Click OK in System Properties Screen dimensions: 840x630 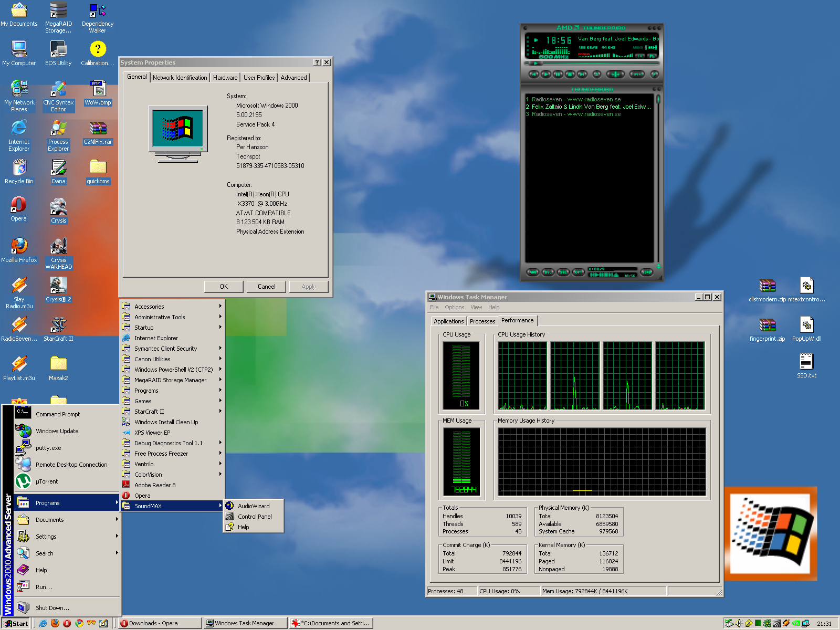point(224,287)
